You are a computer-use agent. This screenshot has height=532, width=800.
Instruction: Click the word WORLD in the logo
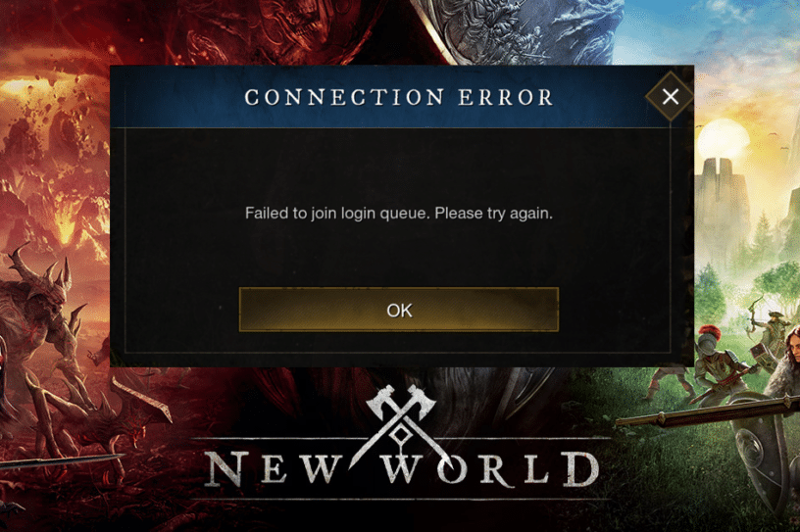[x=492, y=467]
